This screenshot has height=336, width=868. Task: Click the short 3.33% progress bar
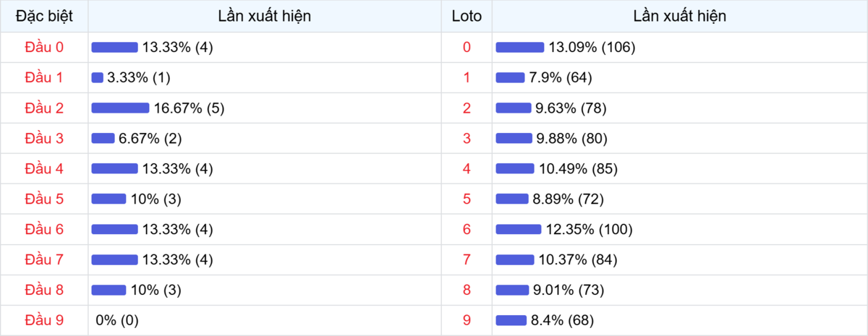tap(98, 78)
